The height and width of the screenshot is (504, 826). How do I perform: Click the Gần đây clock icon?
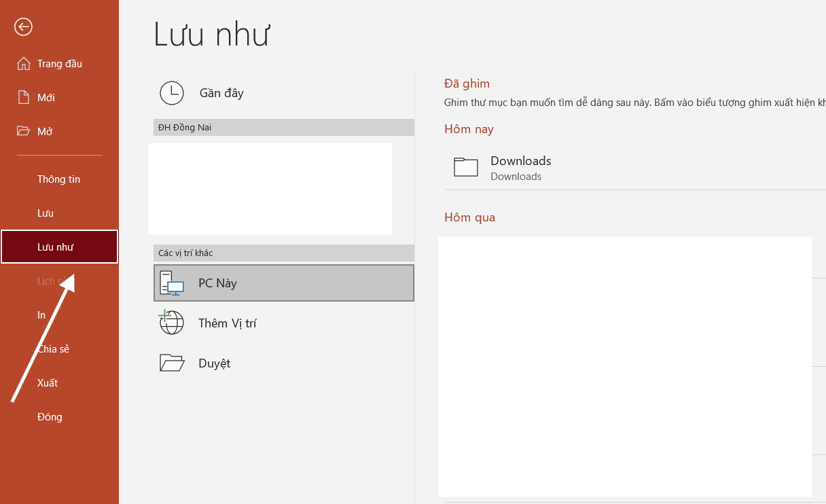(x=172, y=93)
